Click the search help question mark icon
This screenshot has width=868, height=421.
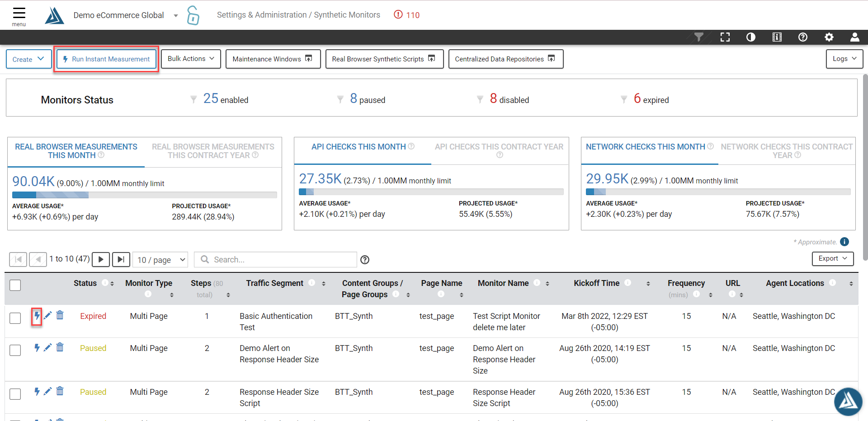[x=365, y=260]
